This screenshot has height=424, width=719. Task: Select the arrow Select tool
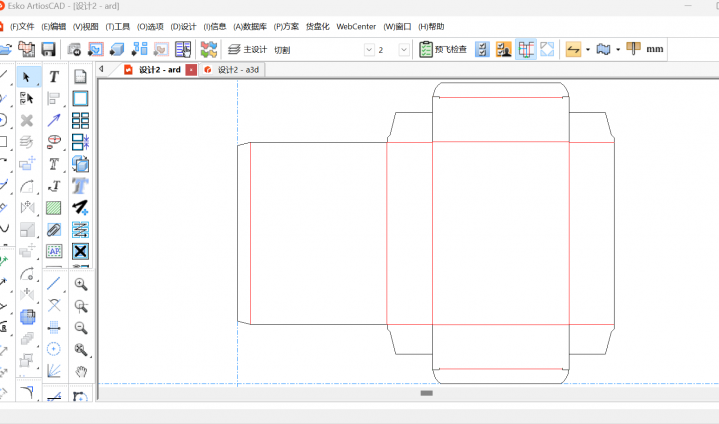(x=28, y=76)
